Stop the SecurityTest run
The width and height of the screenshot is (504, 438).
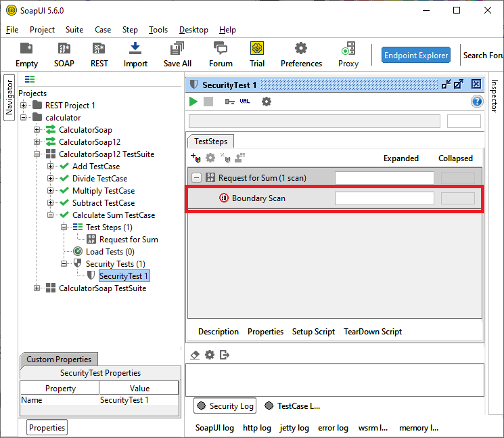tap(208, 102)
